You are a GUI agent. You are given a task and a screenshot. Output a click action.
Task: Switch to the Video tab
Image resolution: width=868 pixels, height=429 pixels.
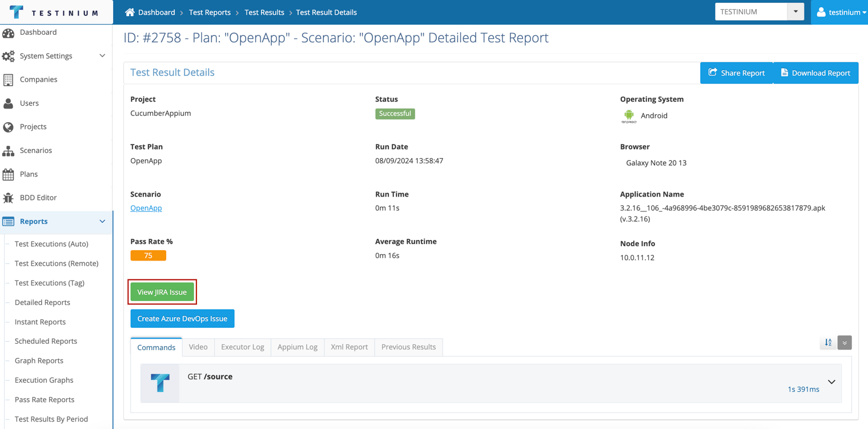(x=198, y=347)
